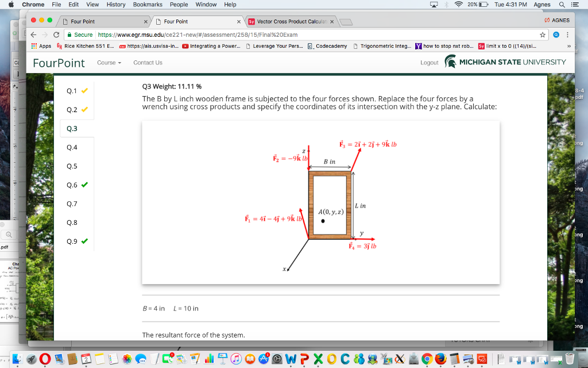Viewport: 588px width, 368px height.
Task: Open Spotlight search in the menu bar
Action: point(562,5)
